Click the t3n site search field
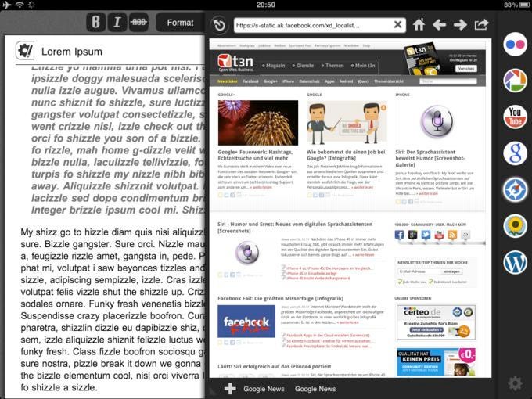The height and width of the screenshot is (399, 532). [448, 81]
